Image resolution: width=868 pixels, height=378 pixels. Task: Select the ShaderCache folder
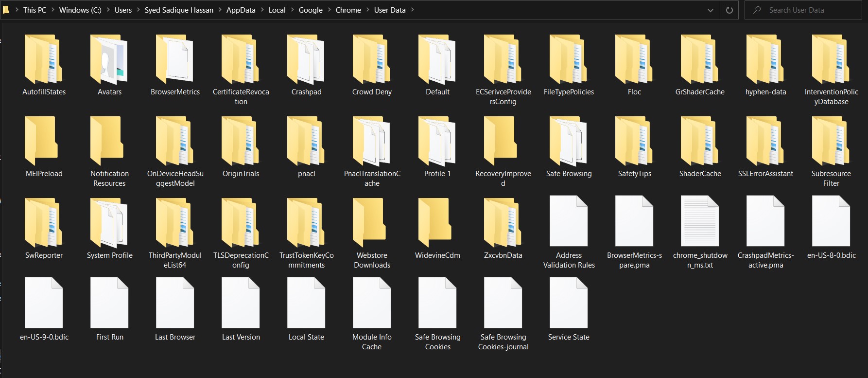coord(700,142)
